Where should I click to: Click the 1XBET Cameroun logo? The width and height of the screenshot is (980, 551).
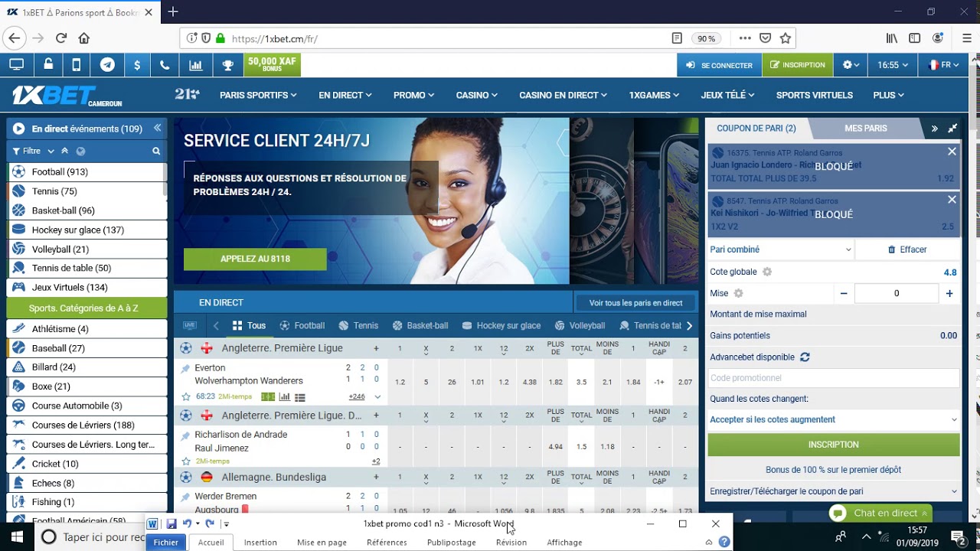67,96
